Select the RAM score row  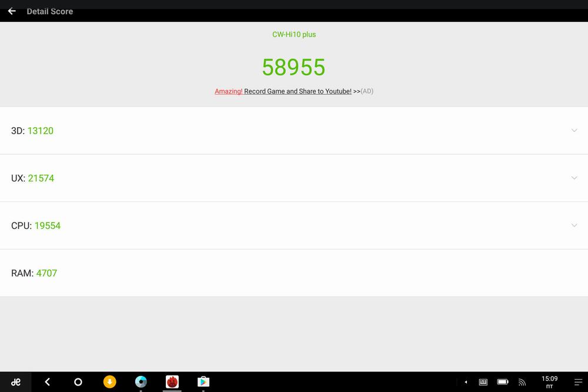pos(294,273)
